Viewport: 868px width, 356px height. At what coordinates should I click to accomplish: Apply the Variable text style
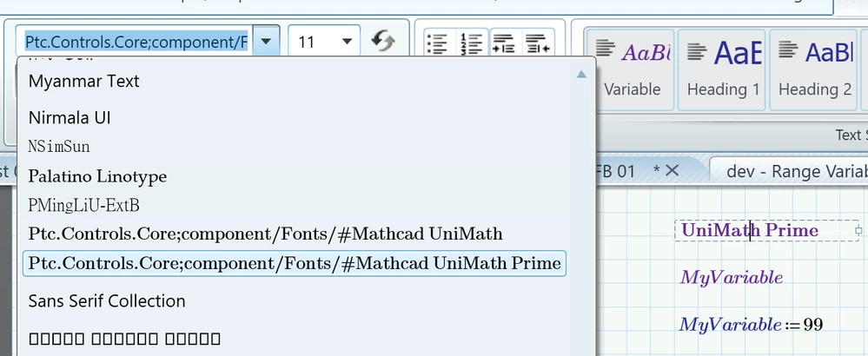633,69
